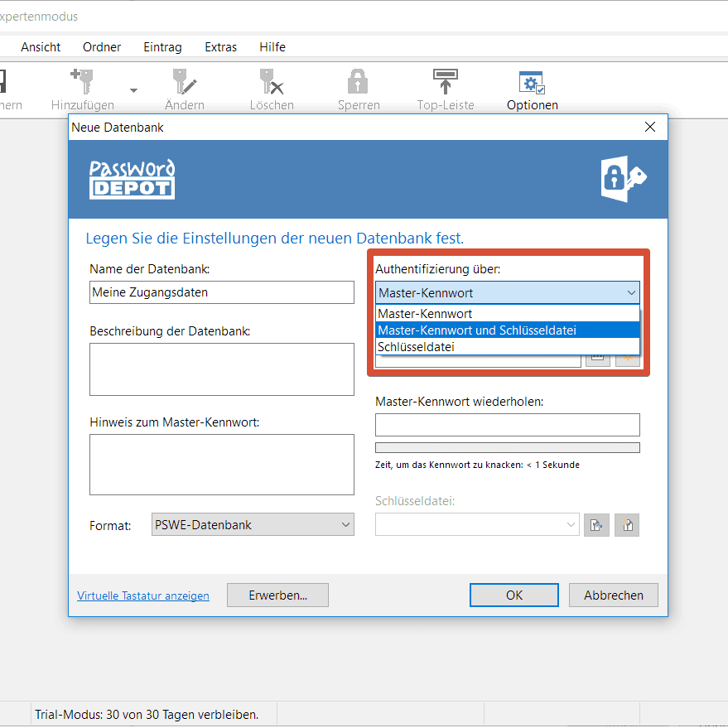The height and width of the screenshot is (728, 728).
Task: Click the Password Depot logo
Action: [x=133, y=179]
